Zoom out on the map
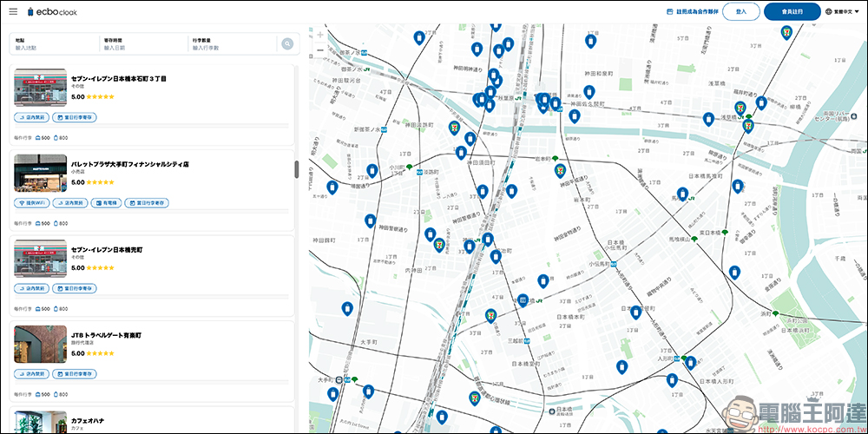 coord(320,50)
